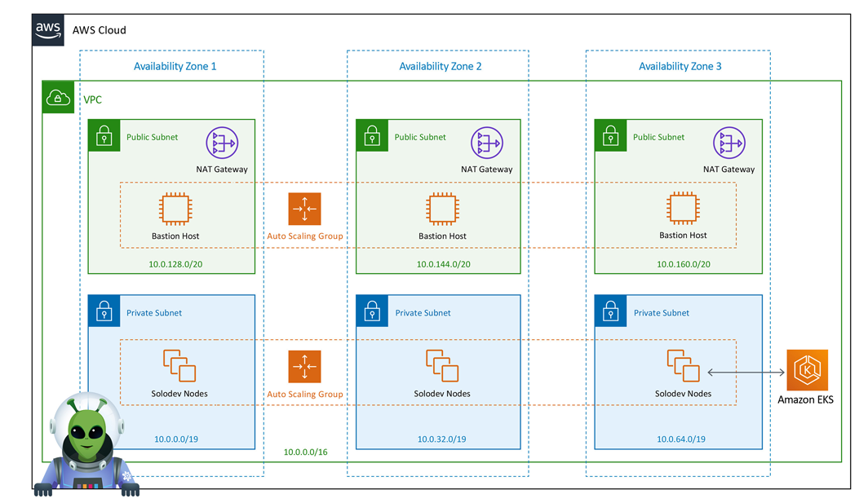
Task: Click NAT Gateway icon in Availability Zone 3
Action: point(728,143)
